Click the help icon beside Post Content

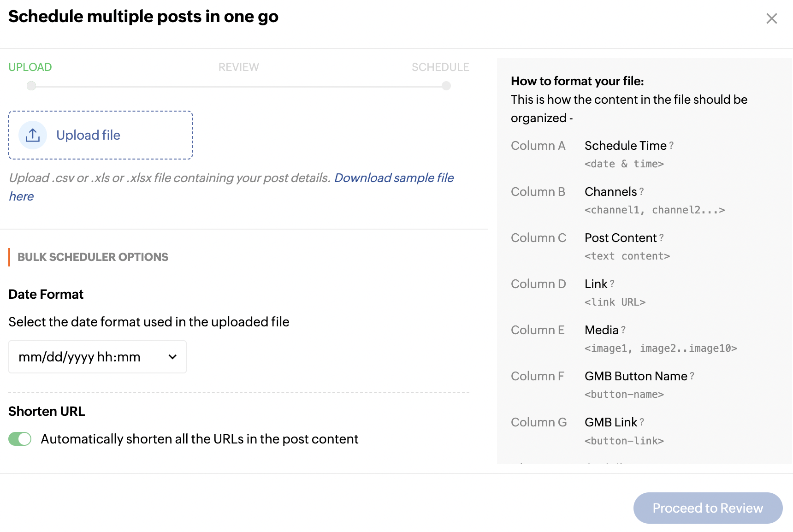click(661, 238)
